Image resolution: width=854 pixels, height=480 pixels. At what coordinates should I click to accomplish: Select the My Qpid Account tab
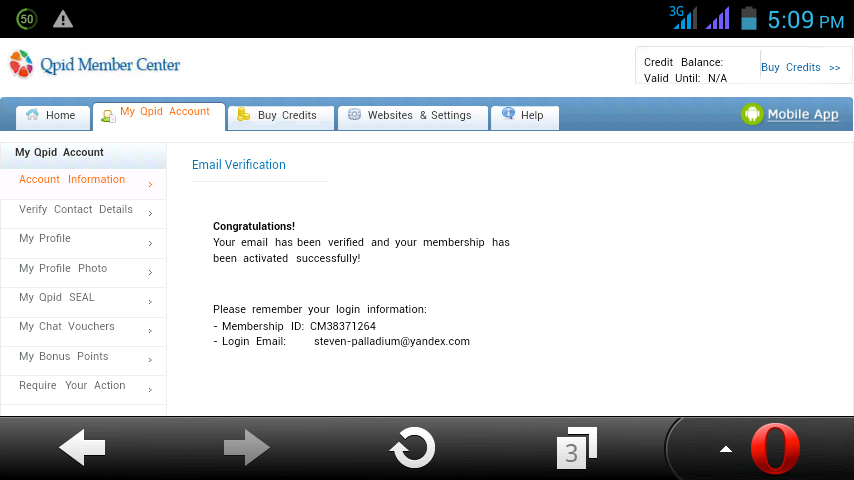point(158,116)
